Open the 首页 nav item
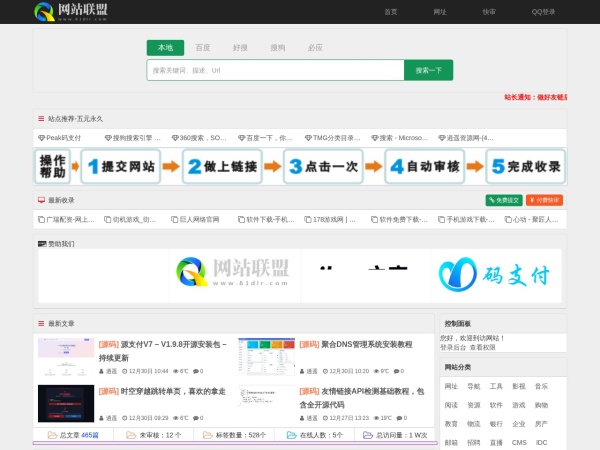Viewport: 600px width, 450px height. click(x=391, y=12)
